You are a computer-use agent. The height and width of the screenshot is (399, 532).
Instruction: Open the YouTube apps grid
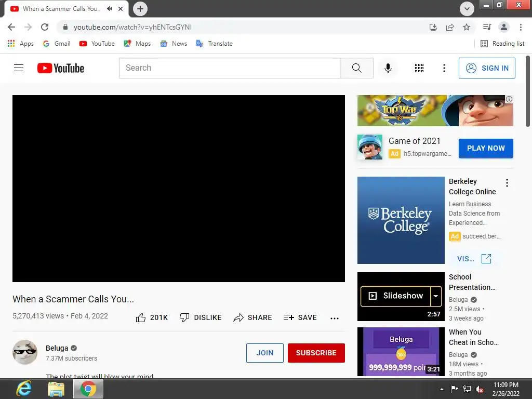[419, 68]
